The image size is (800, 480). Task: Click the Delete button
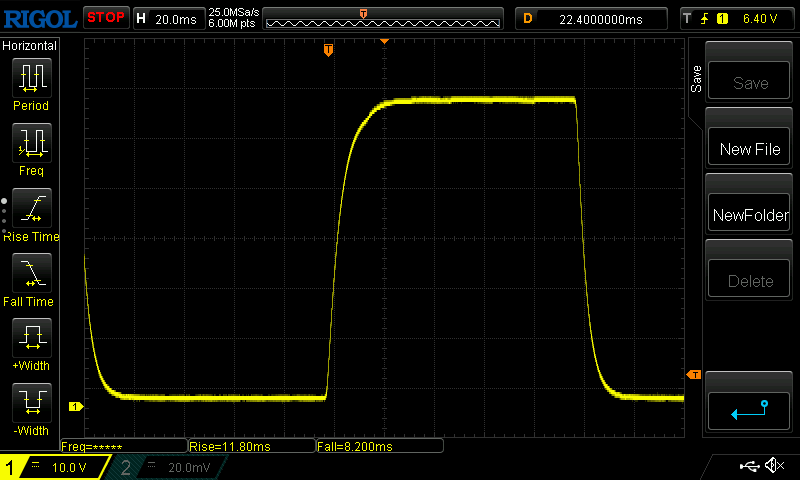(749, 279)
